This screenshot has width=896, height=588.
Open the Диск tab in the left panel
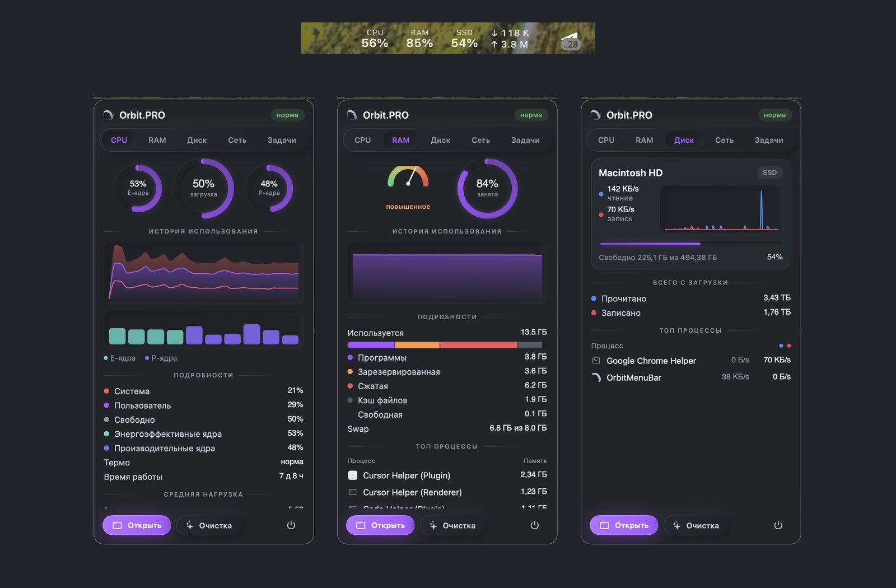[197, 140]
